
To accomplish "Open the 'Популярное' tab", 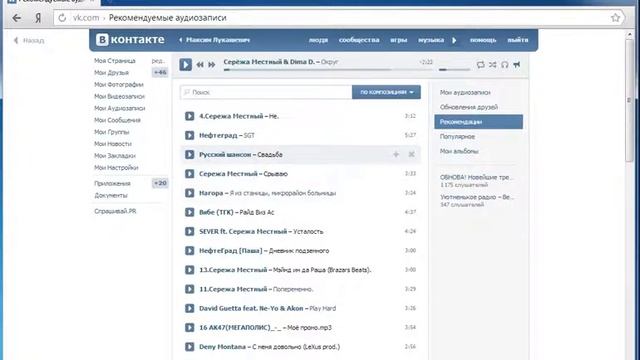I will click(457, 137).
